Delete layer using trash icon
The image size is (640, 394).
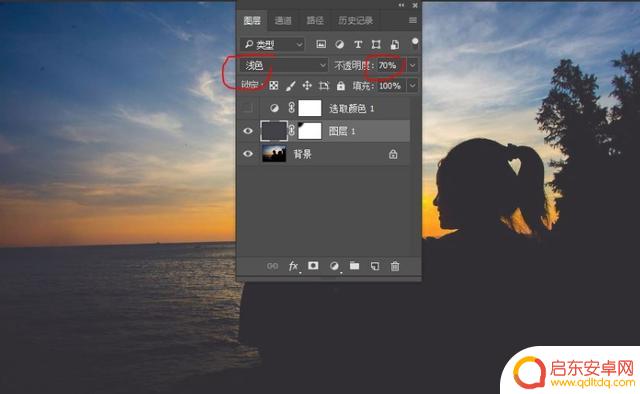pyautogui.click(x=395, y=266)
